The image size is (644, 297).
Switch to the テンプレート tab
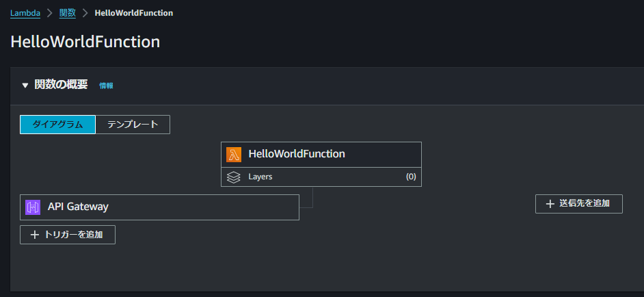(x=133, y=125)
